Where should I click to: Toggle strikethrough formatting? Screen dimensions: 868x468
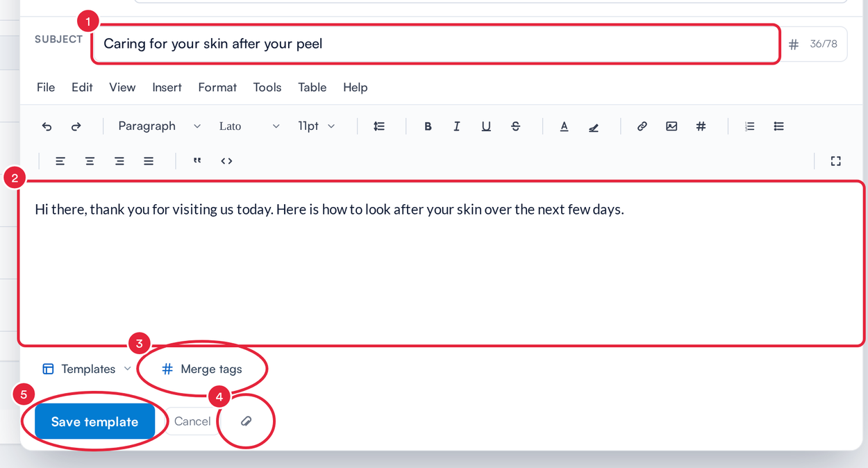(x=515, y=126)
